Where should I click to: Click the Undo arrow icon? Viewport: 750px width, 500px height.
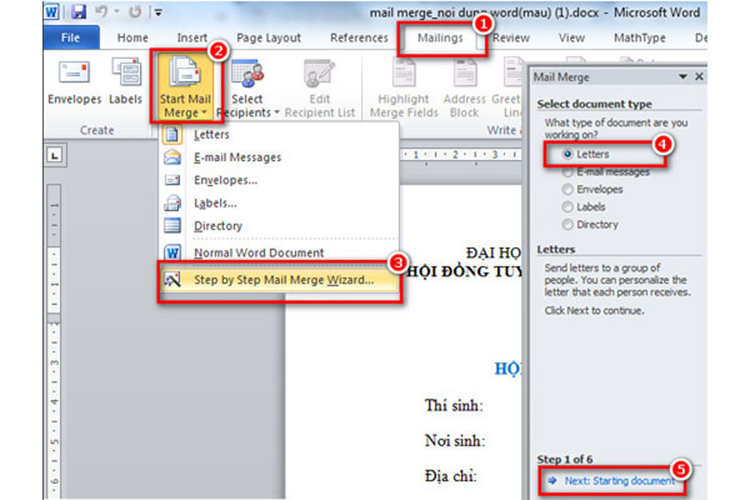click(x=101, y=11)
